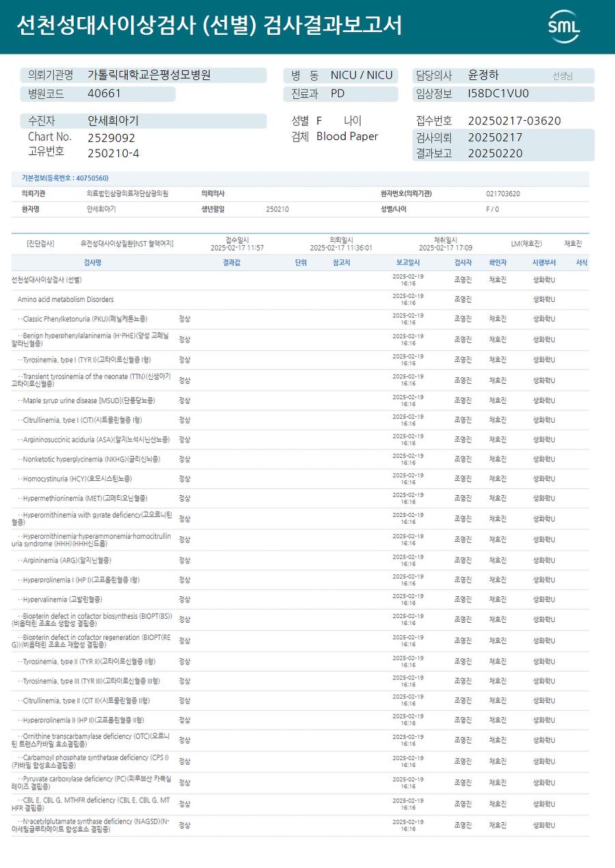Click the 담당의사 윤정하 field
615x868 pixels.
(503, 75)
